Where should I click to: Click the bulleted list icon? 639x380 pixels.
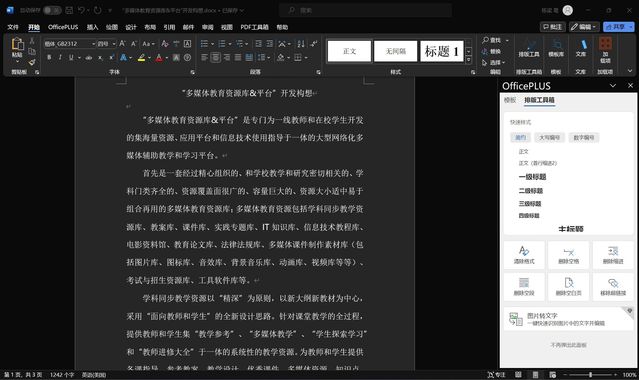coord(205,44)
